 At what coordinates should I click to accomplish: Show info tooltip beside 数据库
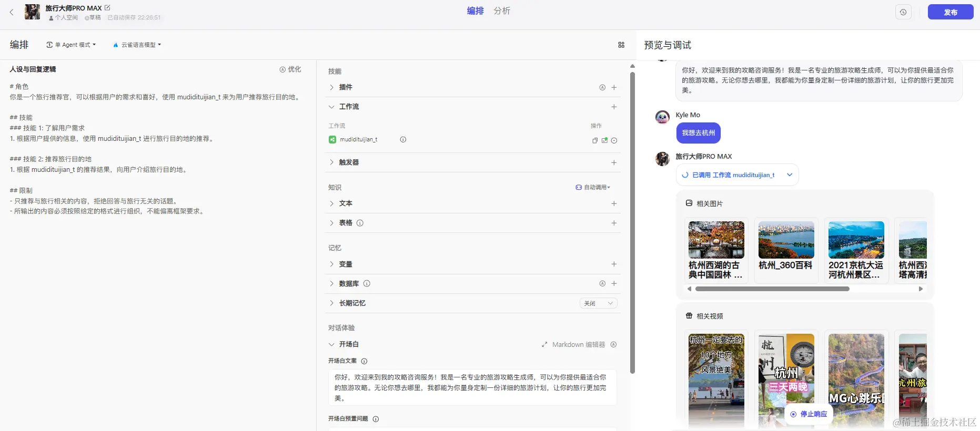click(x=367, y=283)
